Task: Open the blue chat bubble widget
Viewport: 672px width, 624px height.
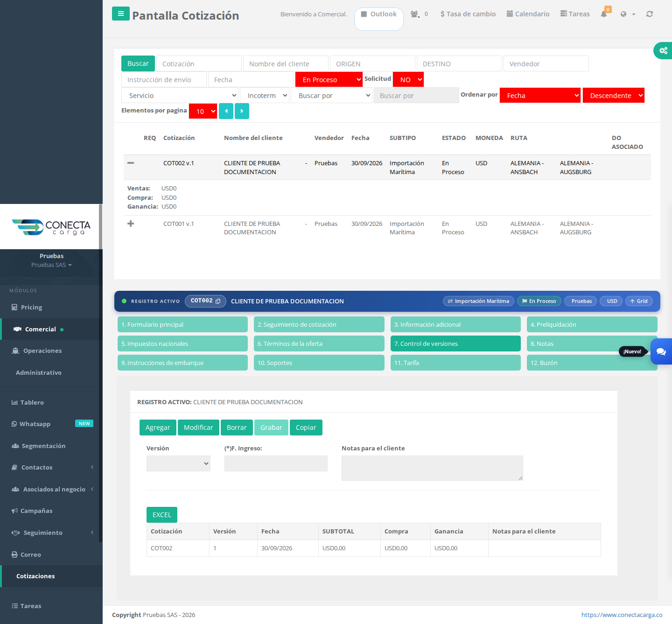Action: click(x=661, y=351)
